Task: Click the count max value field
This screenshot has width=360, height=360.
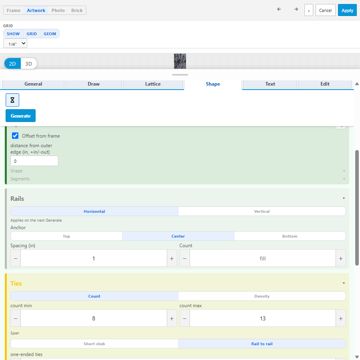Action: (262, 318)
